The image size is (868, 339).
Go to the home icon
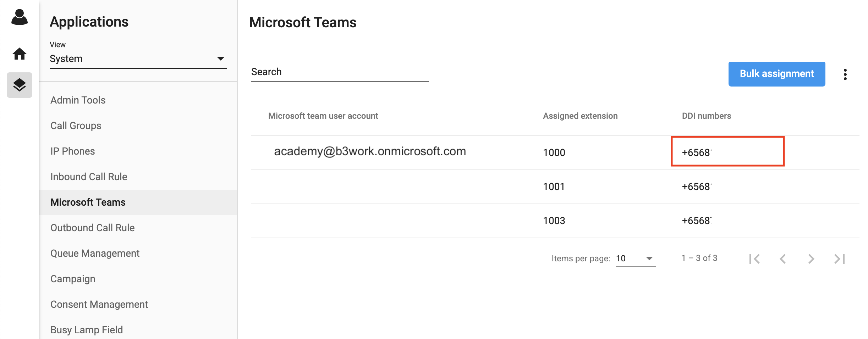(x=20, y=54)
